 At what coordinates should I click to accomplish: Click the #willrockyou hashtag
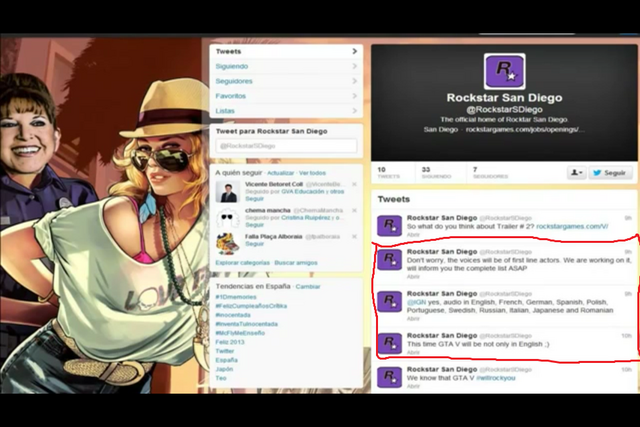[x=496, y=378]
